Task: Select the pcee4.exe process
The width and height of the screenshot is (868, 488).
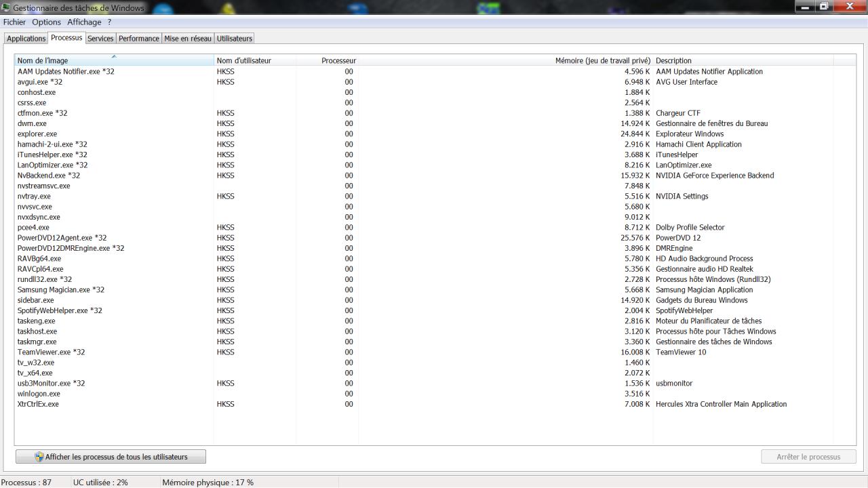Action: click(435, 227)
